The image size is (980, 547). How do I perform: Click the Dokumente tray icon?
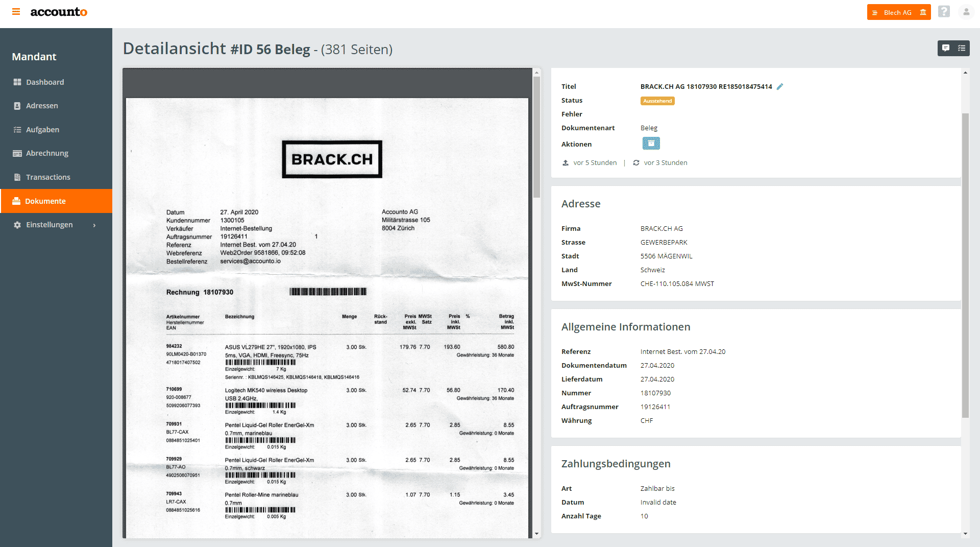pos(16,201)
